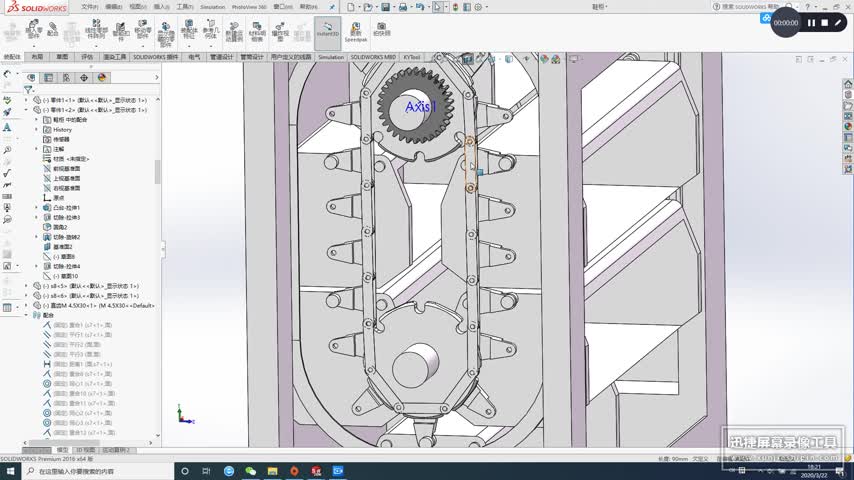Switch to the SOLIDWORKS MBD tab
Image resolution: width=854 pixels, height=480 pixels.
click(x=374, y=57)
